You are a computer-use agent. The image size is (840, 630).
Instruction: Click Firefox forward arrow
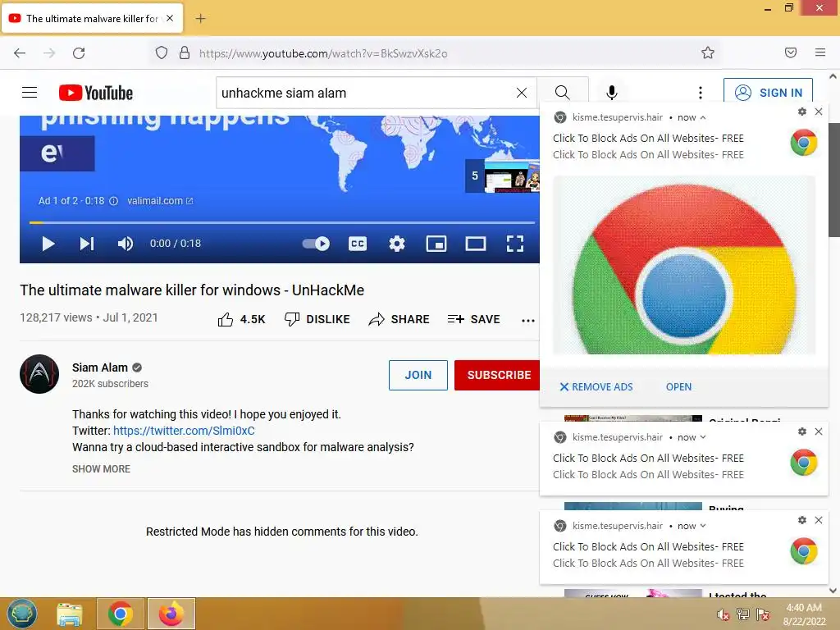click(49, 52)
